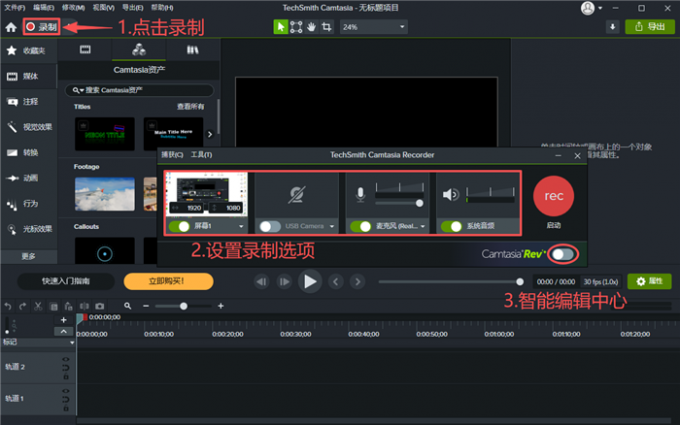Undo the last timeline action

click(x=8, y=306)
